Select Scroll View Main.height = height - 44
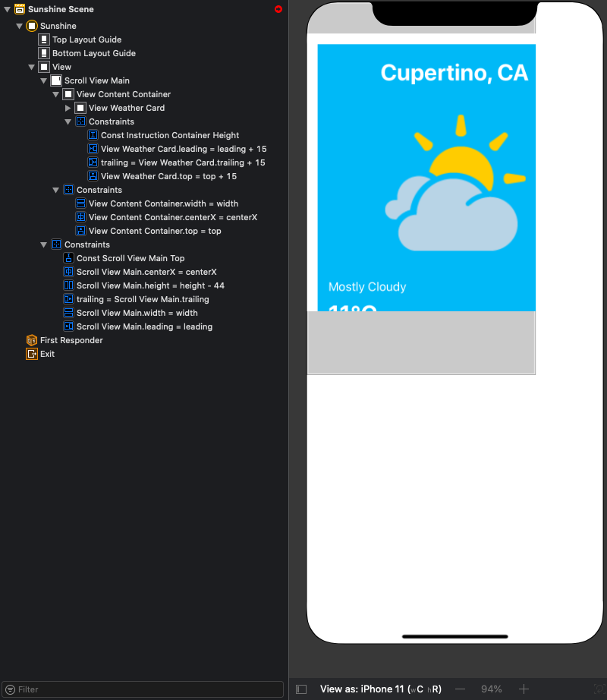 150,285
